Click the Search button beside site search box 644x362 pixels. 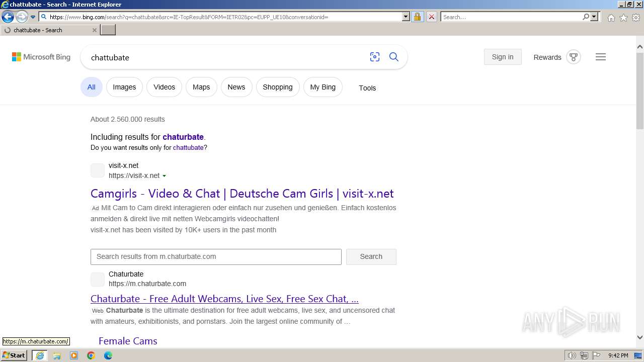[371, 256]
